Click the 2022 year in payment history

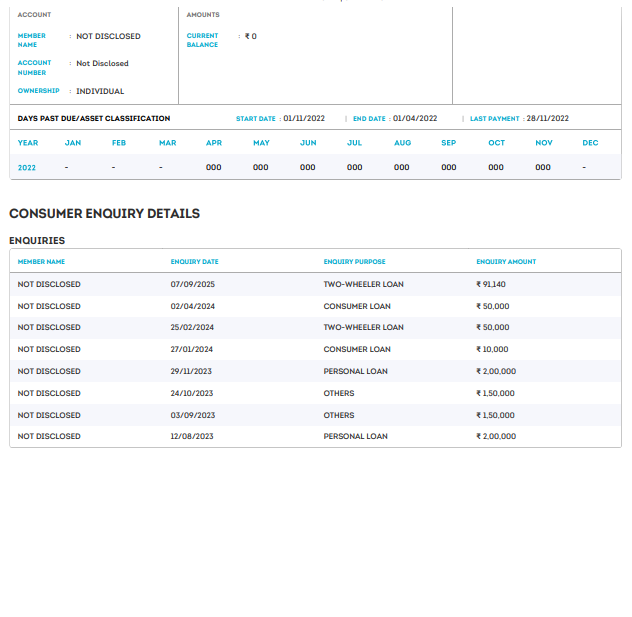27,168
